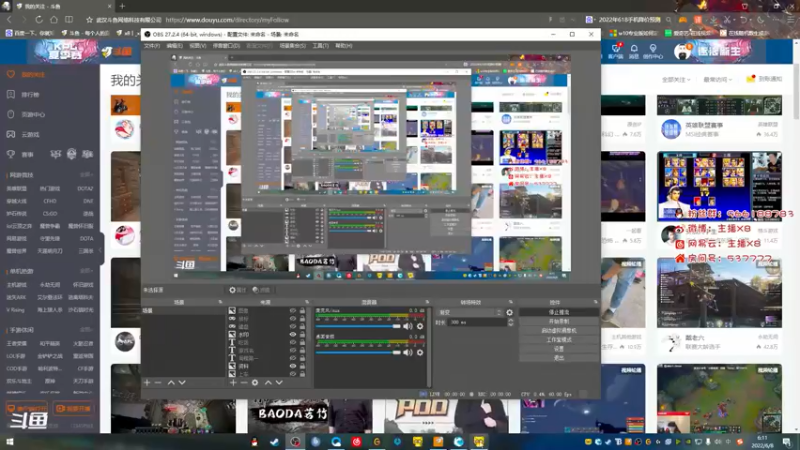This screenshot has height=450, width=800.
Task: Open 编辑(E) menu in OBS
Action: point(174,46)
